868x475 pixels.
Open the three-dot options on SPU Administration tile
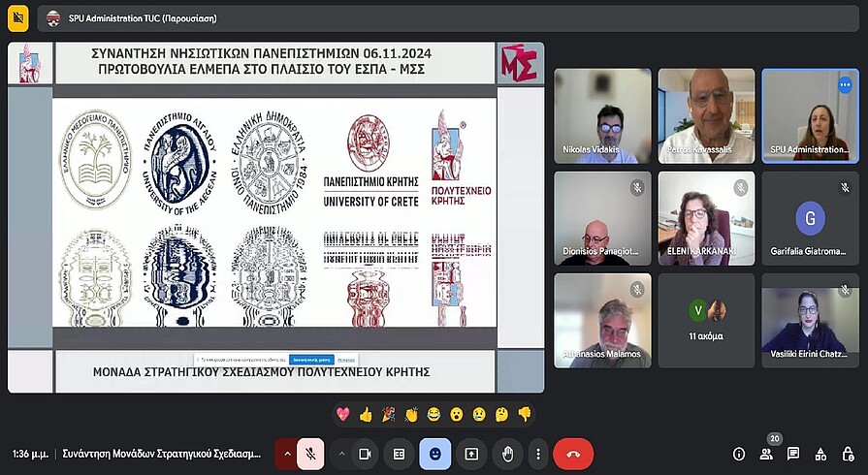coord(845,84)
